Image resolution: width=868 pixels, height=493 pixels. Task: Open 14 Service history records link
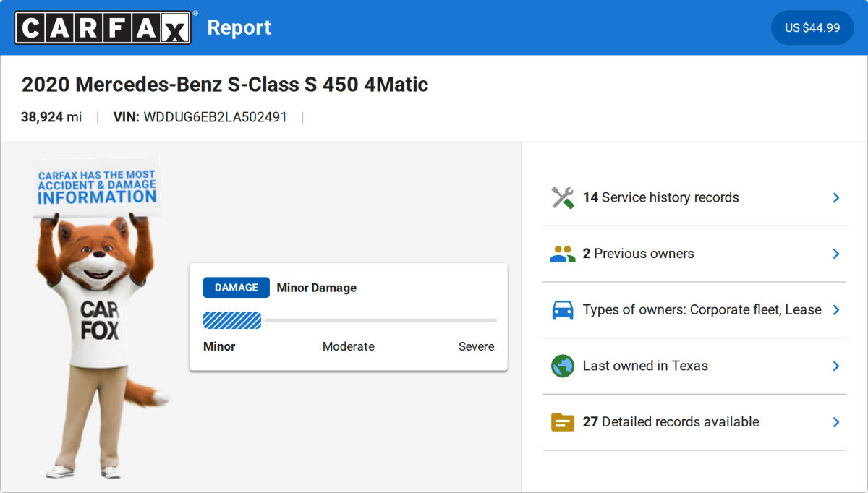click(660, 197)
